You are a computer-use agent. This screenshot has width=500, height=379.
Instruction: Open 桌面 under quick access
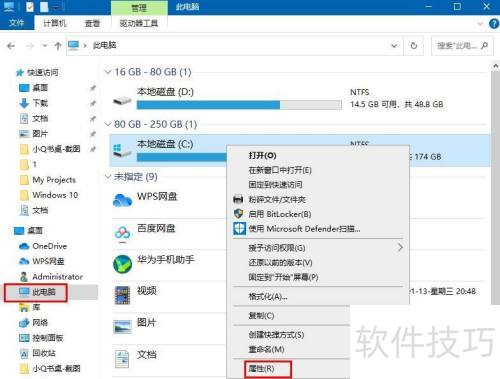coord(40,88)
